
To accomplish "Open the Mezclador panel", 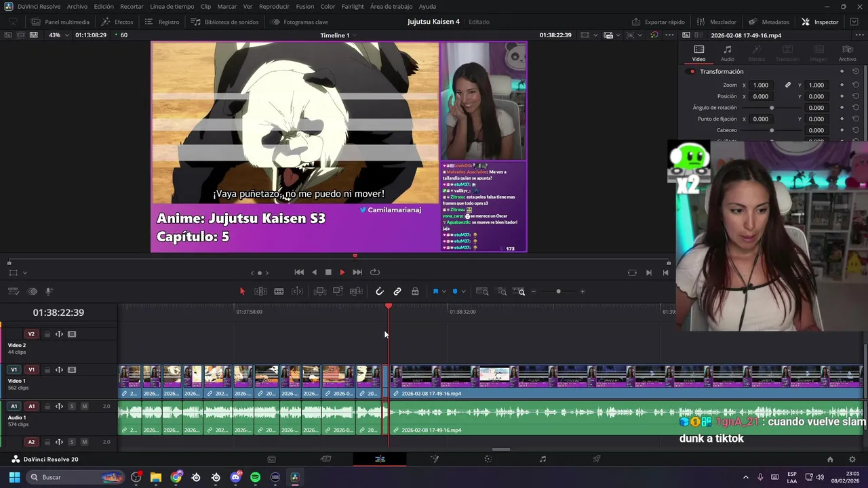I will pyautogui.click(x=716, y=22).
